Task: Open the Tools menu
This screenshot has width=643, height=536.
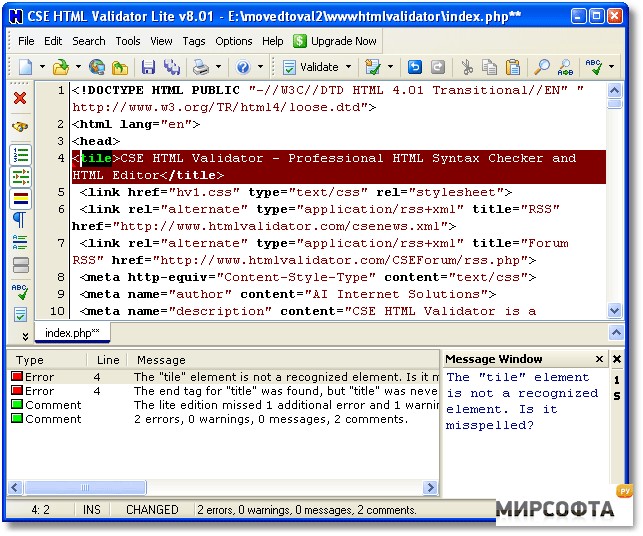Action: point(128,41)
